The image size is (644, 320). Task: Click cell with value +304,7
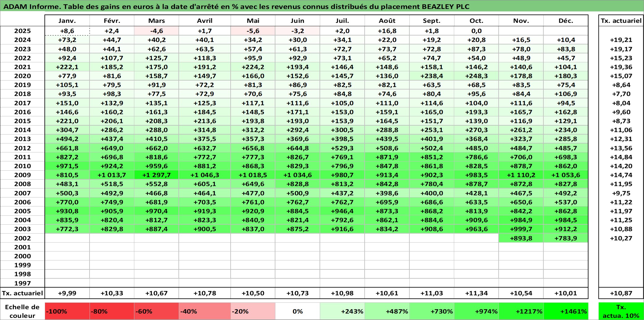[67, 130]
